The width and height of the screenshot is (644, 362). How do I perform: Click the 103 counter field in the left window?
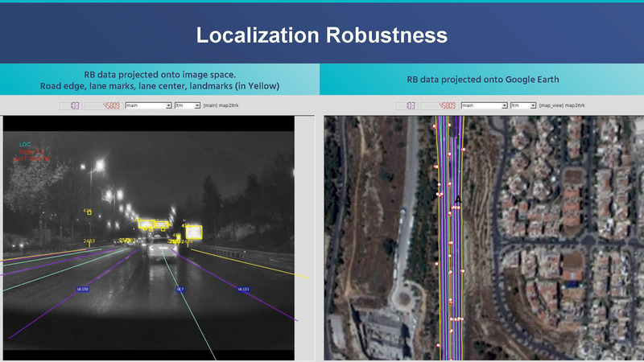71,106
